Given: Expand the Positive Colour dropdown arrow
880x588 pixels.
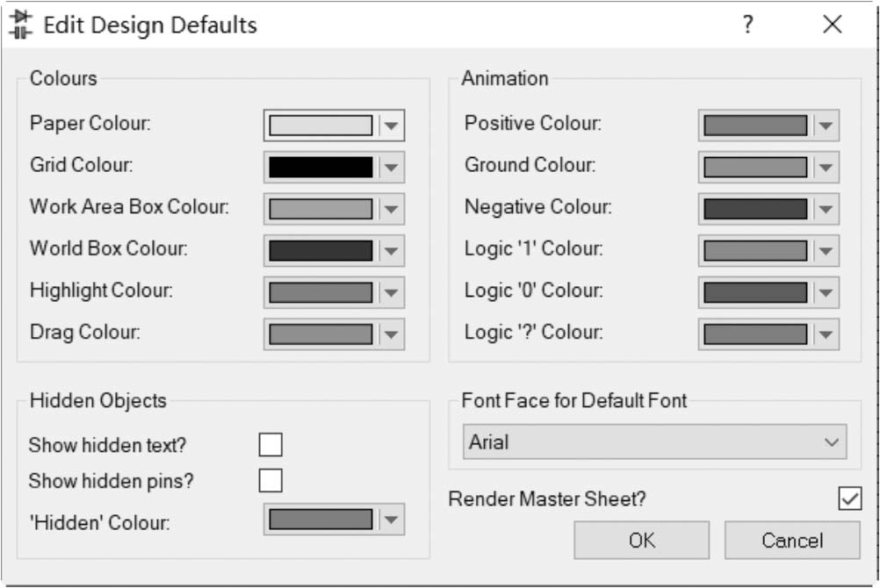Looking at the screenshot, I should 825,125.
